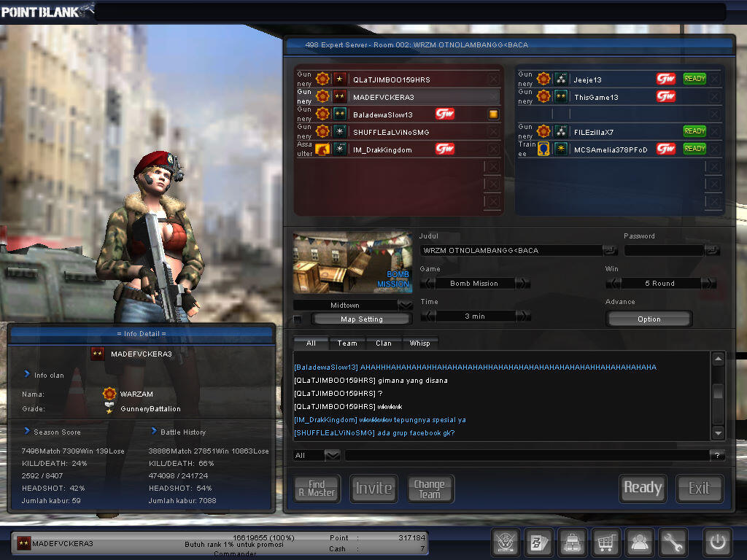Click GW icon next to MCSAmelia378PFoD

(666, 149)
